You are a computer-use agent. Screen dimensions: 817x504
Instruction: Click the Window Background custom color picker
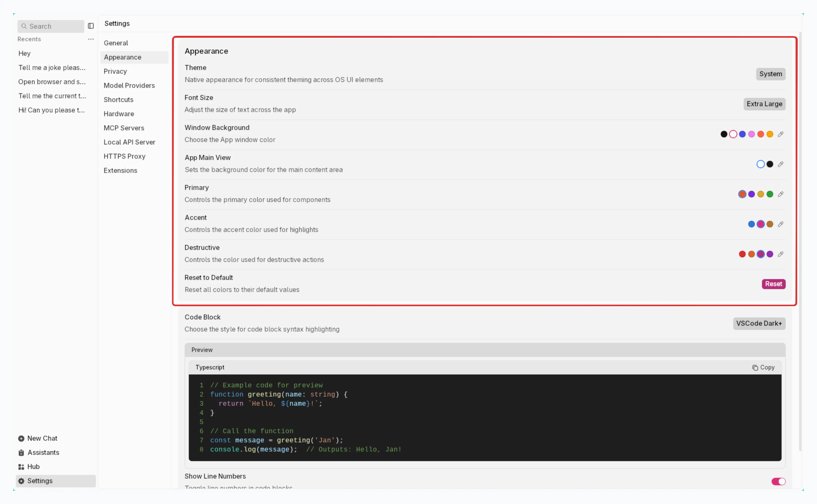click(780, 134)
